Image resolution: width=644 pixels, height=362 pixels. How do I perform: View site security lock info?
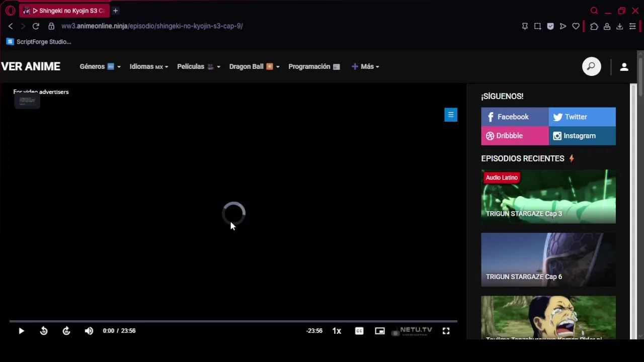tap(51, 26)
